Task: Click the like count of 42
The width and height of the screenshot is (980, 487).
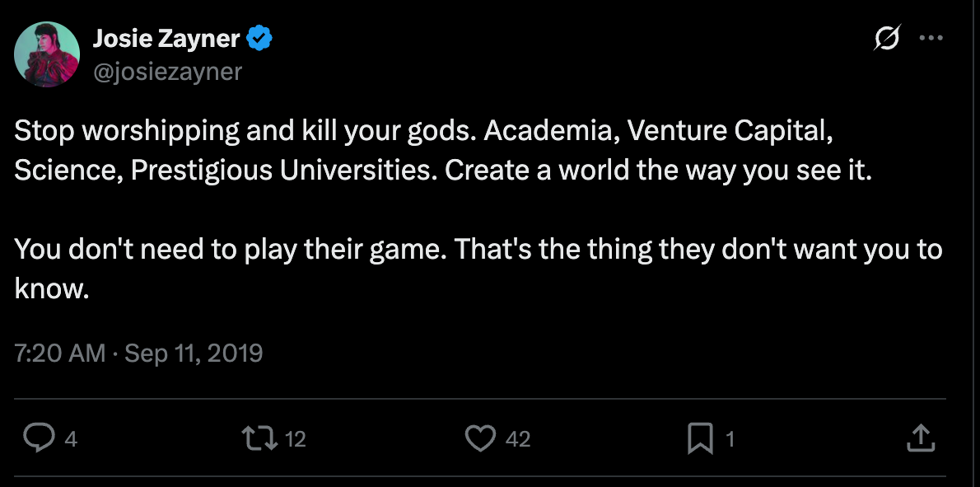Action: click(517, 439)
